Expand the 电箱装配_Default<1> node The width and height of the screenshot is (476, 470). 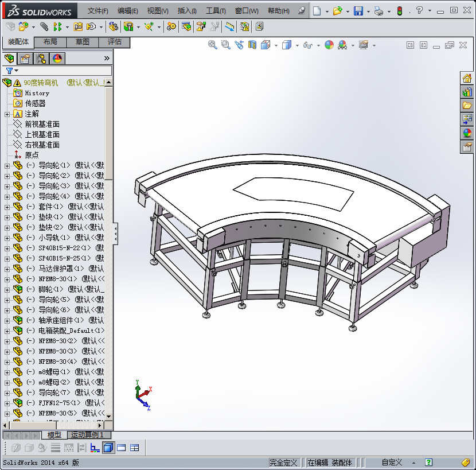pos(7,332)
